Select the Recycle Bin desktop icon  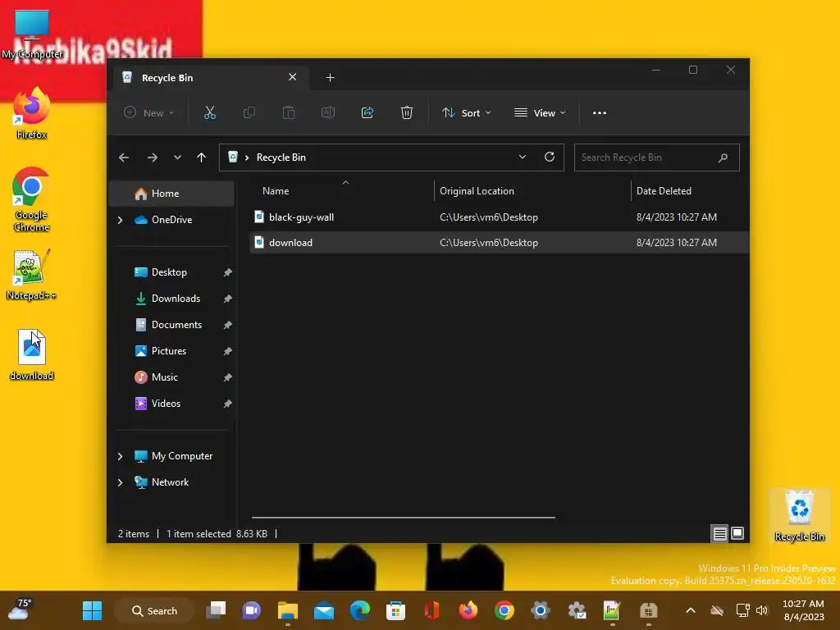(x=799, y=516)
